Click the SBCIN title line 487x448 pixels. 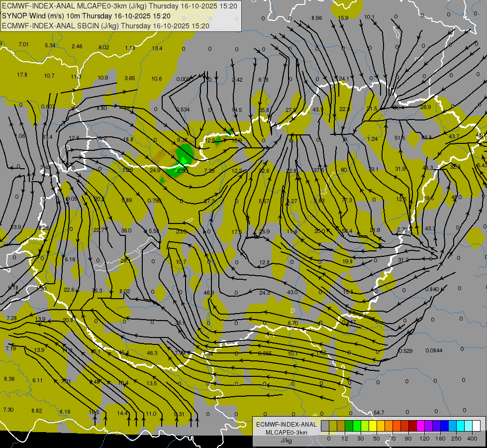105,26
